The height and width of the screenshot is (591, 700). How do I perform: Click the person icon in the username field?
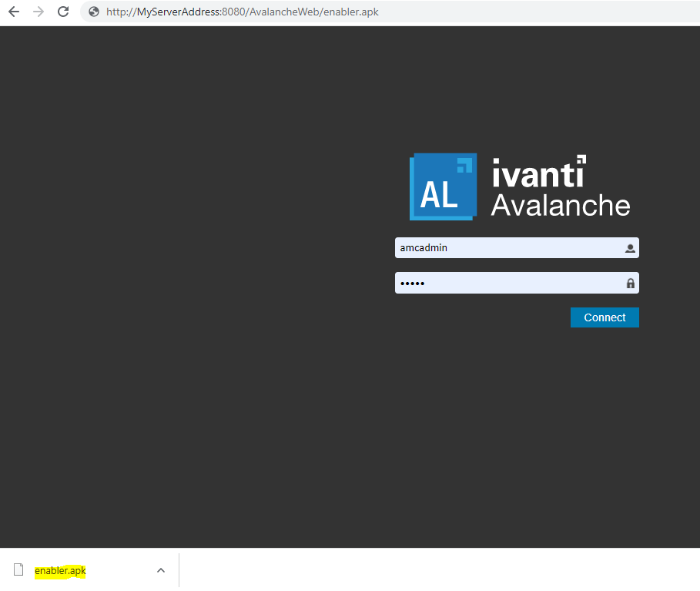629,247
